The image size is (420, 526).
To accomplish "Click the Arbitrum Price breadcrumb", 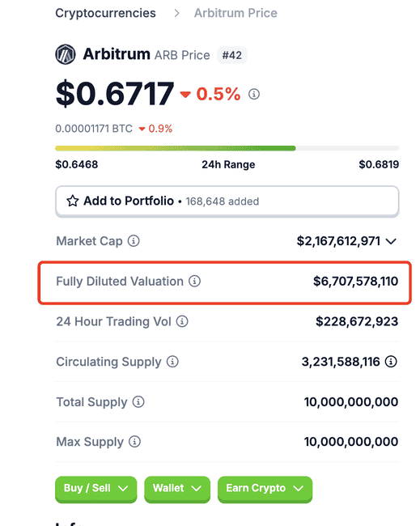I will pos(235,13).
